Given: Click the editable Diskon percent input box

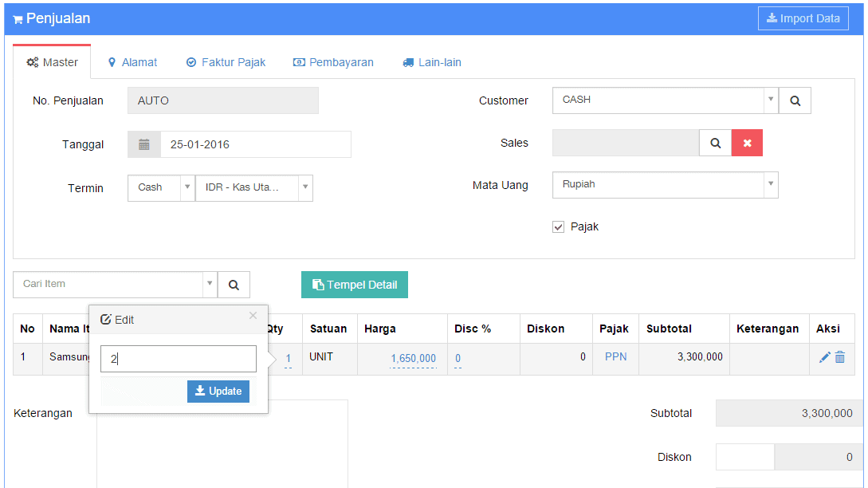Looking at the screenshot, I should [x=745, y=457].
